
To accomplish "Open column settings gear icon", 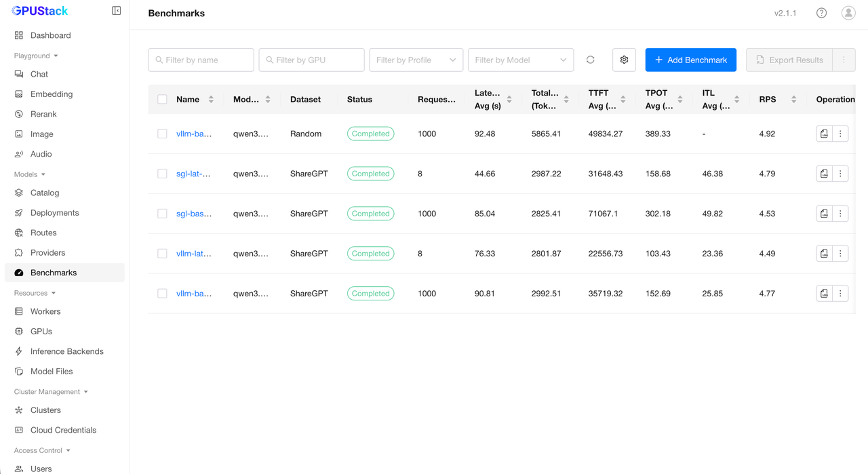I will pos(624,60).
